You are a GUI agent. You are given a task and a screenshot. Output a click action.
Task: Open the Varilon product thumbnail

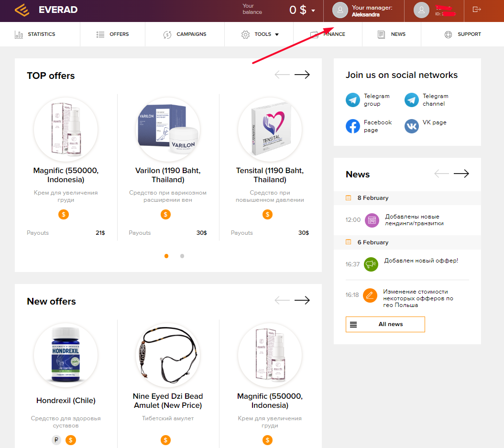pos(168,130)
